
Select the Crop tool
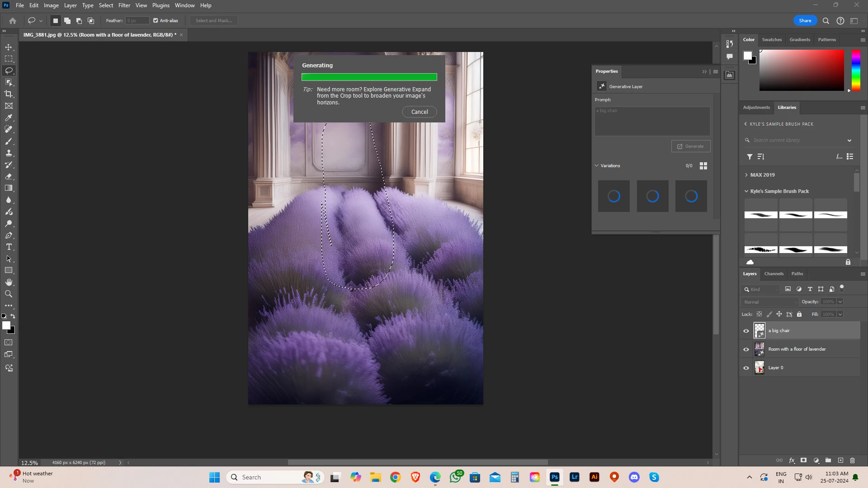coord(9,94)
